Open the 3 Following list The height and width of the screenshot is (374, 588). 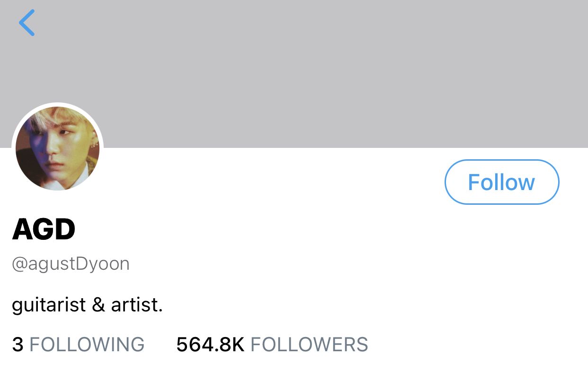pos(78,345)
